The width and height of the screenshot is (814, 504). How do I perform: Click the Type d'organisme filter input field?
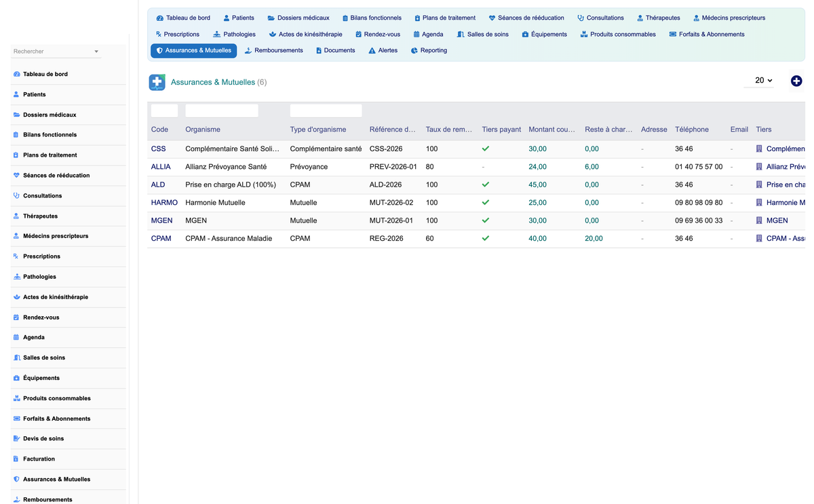coord(326,111)
